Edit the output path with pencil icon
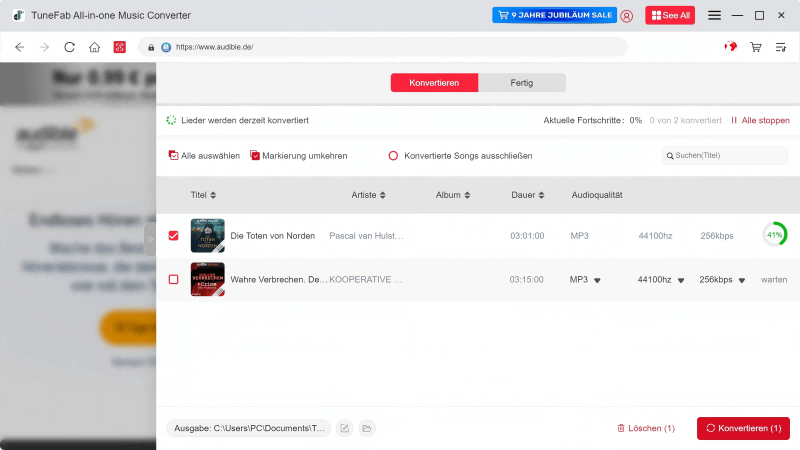800x450 pixels. tap(344, 428)
